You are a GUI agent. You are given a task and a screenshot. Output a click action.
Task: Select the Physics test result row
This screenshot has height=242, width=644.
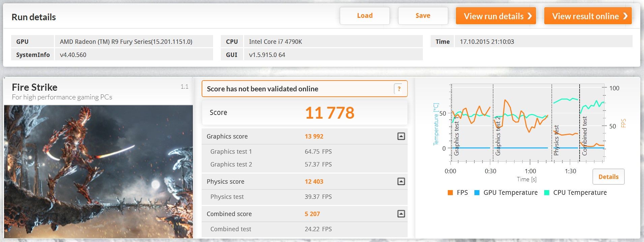tap(304, 197)
